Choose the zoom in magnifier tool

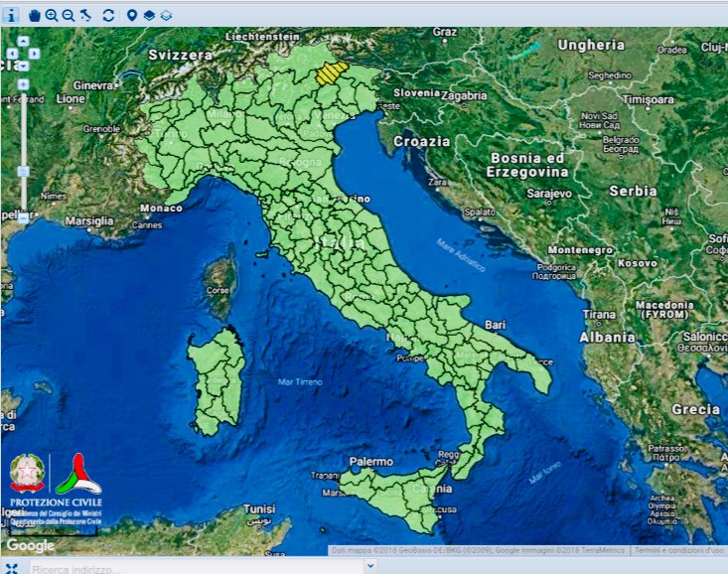tap(51, 15)
